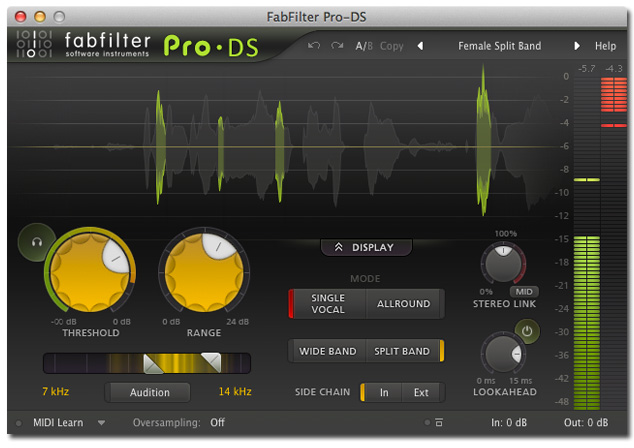Click the Stereo Link knob
The width and height of the screenshot is (634, 448).
pos(503,264)
